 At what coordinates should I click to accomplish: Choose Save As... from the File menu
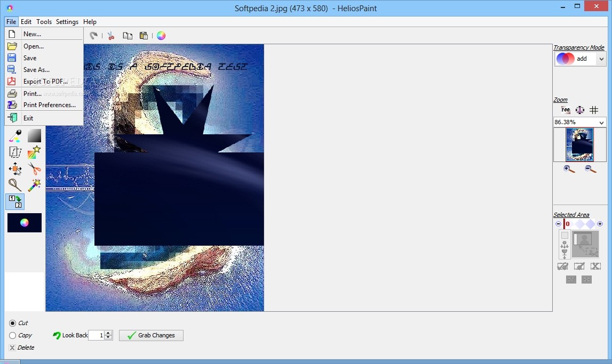(x=44, y=69)
